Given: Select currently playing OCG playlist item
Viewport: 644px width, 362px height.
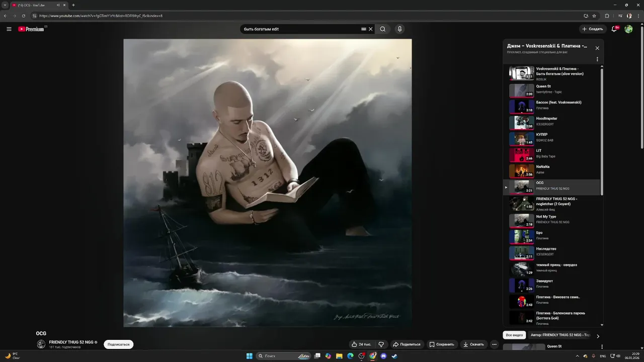Looking at the screenshot, I should tap(552, 187).
